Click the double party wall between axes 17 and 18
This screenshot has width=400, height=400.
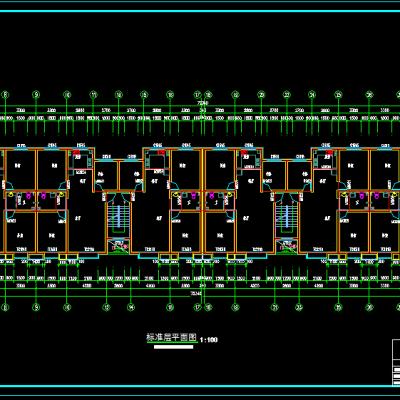tap(203, 200)
